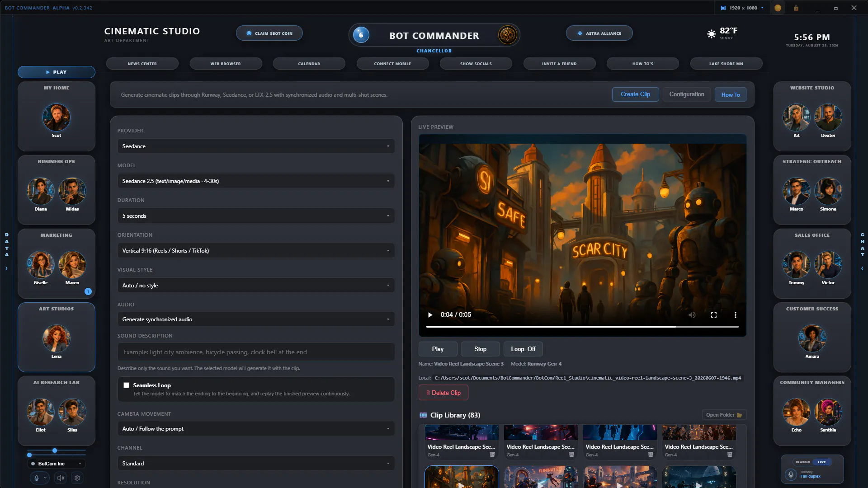Image resolution: width=868 pixels, height=488 pixels.
Task: Switch voice mode to Live
Action: pyautogui.click(x=822, y=462)
